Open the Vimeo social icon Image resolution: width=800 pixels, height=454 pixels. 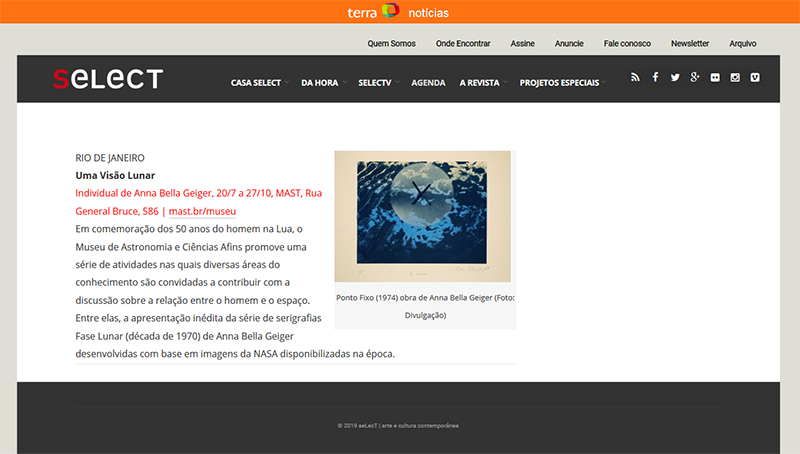coord(755,78)
